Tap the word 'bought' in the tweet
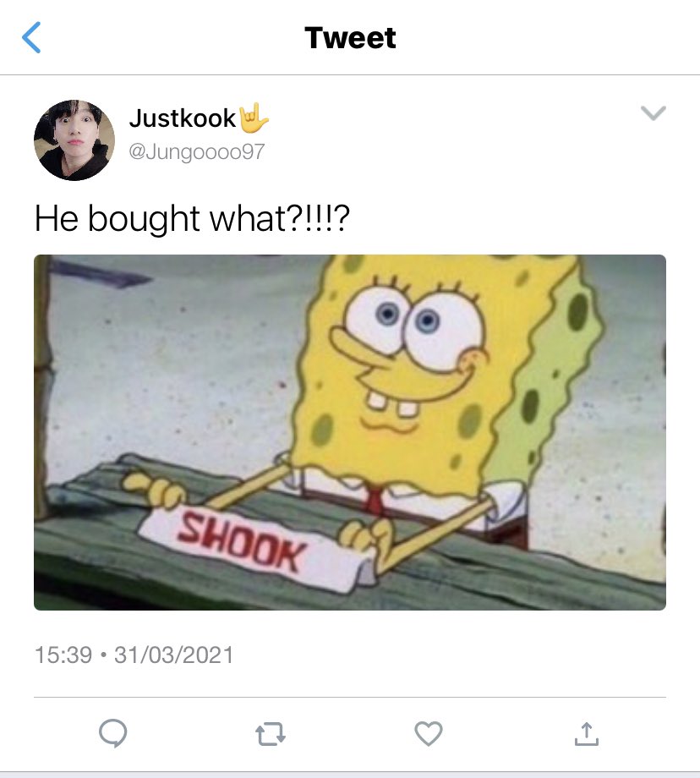Image resolution: width=700 pixels, height=778 pixels. click(x=144, y=218)
